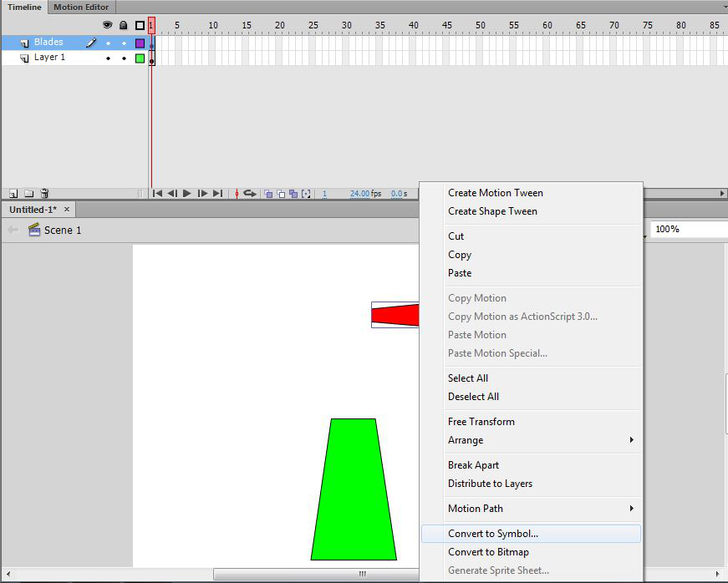Click the Center Frame icon
Screen dimensions: 728x583
click(x=237, y=194)
